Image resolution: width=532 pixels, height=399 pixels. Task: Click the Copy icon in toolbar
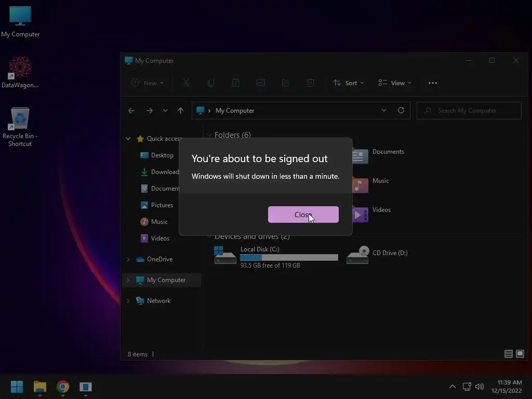tap(211, 83)
